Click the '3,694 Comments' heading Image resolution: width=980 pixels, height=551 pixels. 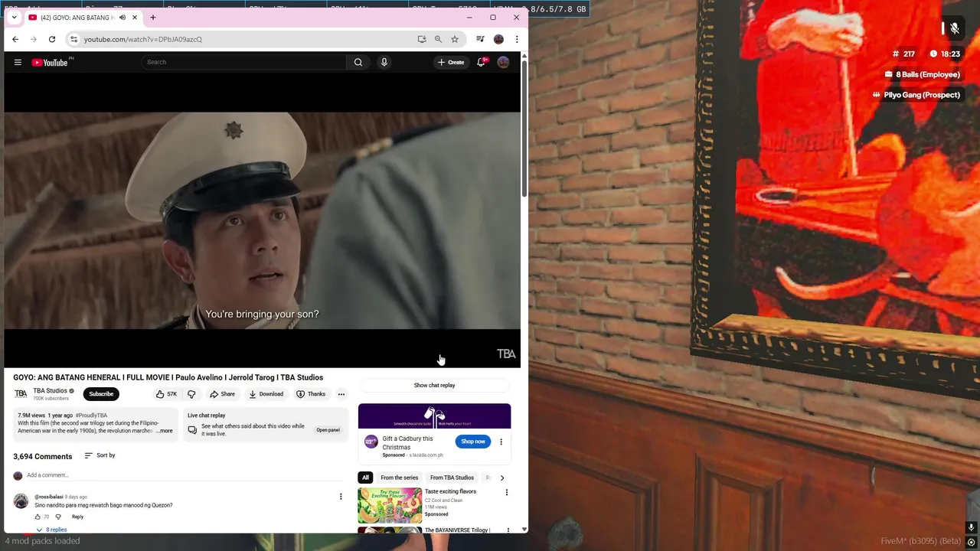pos(43,456)
